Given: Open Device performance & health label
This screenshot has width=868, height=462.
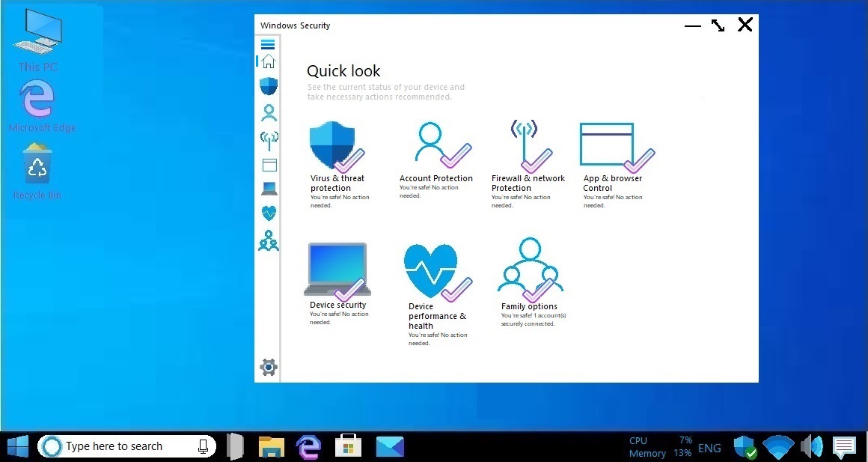Looking at the screenshot, I should click(437, 316).
